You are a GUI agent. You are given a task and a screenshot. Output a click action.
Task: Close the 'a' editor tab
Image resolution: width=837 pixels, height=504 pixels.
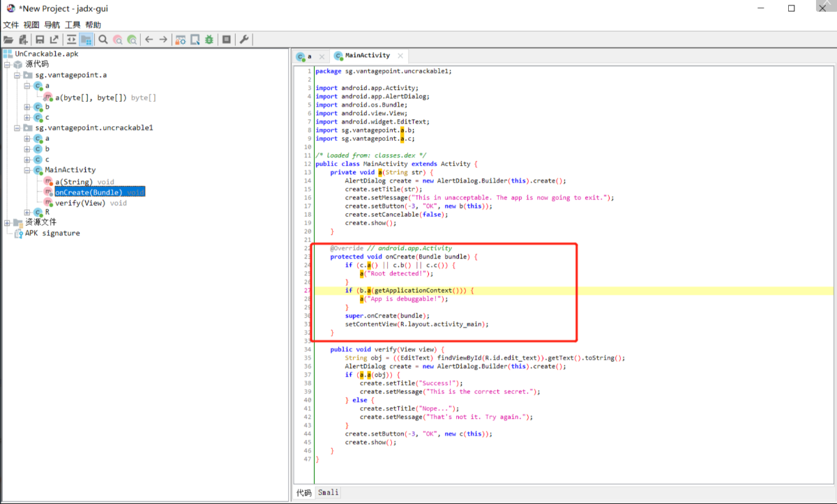point(322,56)
